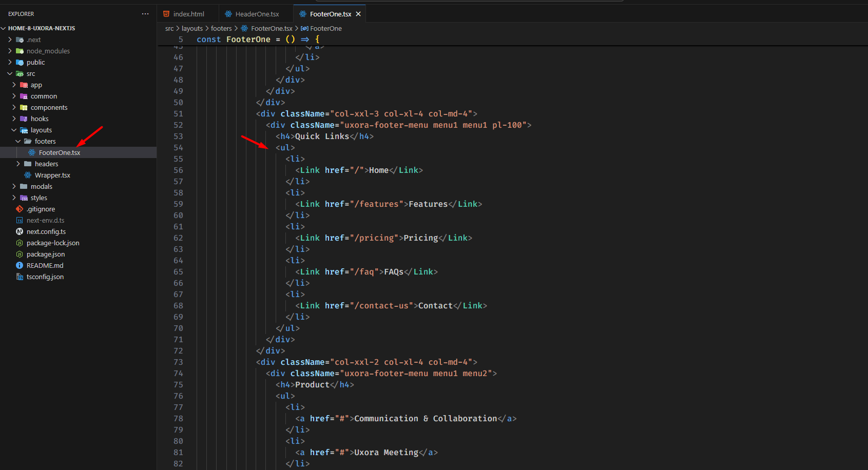The height and width of the screenshot is (470, 868).
Task: Open Wrapper.tsx in the file tree
Action: (52, 175)
